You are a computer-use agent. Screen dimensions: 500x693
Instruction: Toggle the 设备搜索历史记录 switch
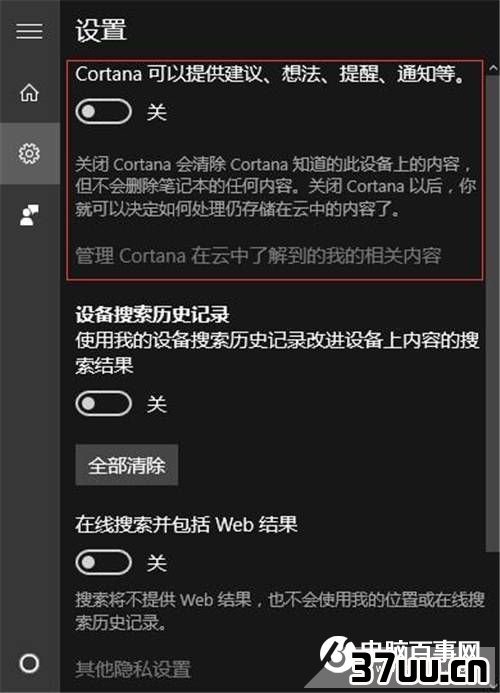(x=104, y=404)
